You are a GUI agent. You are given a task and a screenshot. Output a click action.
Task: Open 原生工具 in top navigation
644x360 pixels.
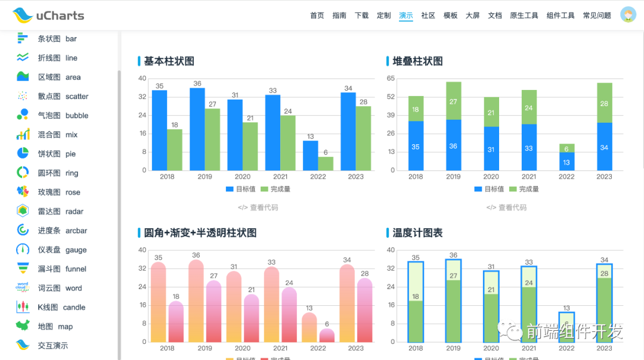524,15
